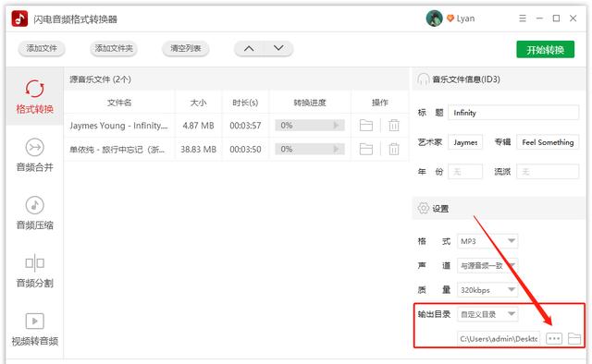Click the 清空列表 button
Viewport: 592px width, 364px height.
click(x=185, y=48)
